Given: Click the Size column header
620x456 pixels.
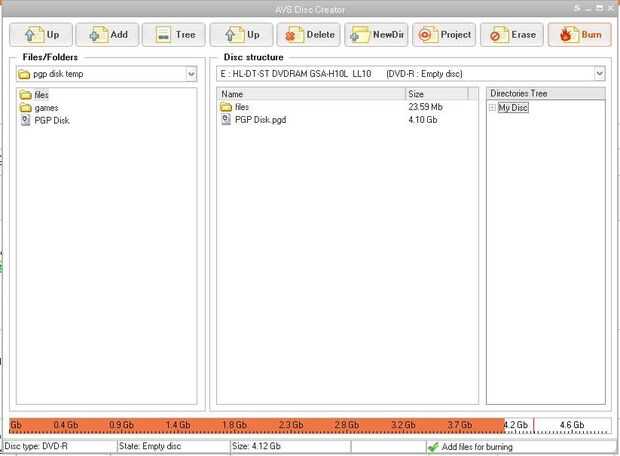Looking at the screenshot, I should 437,94.
